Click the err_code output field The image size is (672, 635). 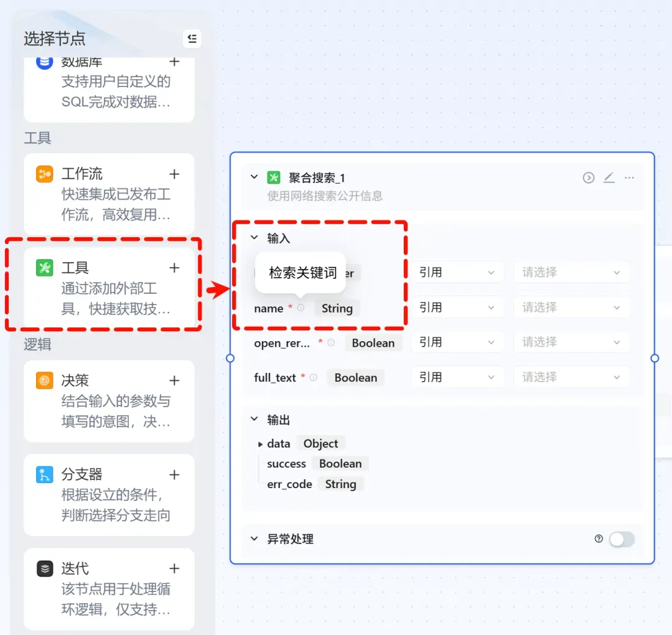click(x=289, y=484)
